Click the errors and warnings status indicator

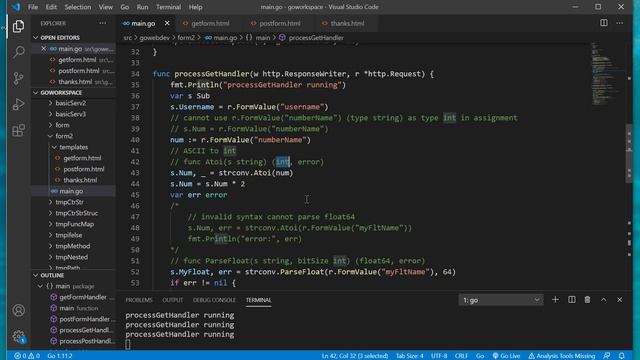click(27, 356)
